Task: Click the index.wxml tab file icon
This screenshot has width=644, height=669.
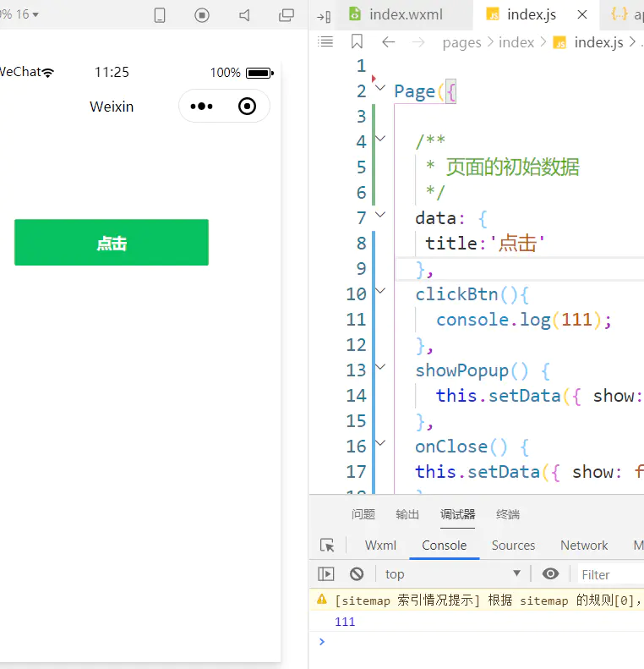Action: (355, 14)
